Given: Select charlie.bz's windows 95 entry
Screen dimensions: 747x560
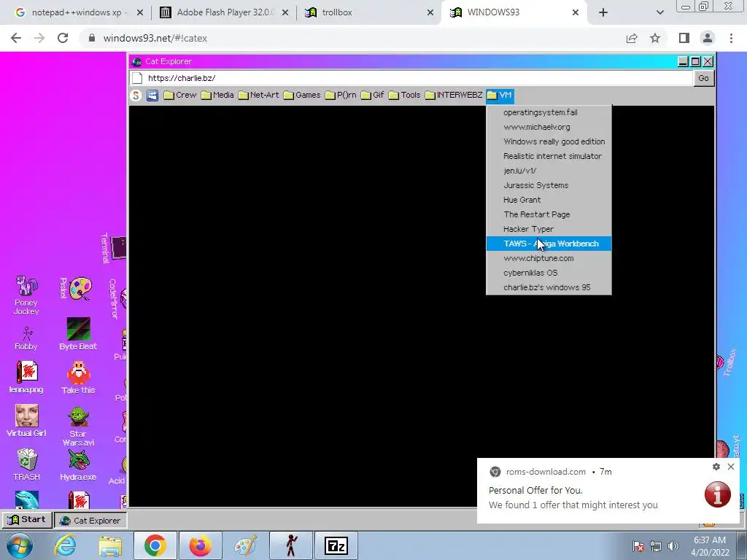Looking at the screenshot, I should click(x=549, y=287).
